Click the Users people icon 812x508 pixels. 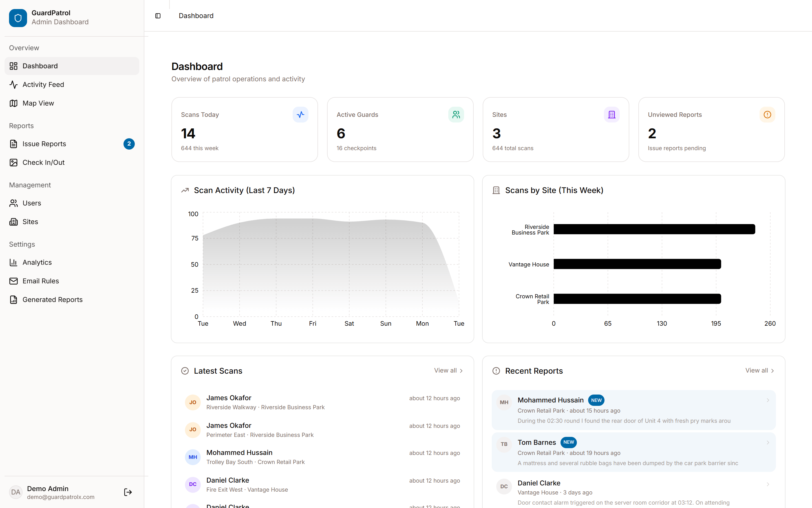tap(14, 203)
